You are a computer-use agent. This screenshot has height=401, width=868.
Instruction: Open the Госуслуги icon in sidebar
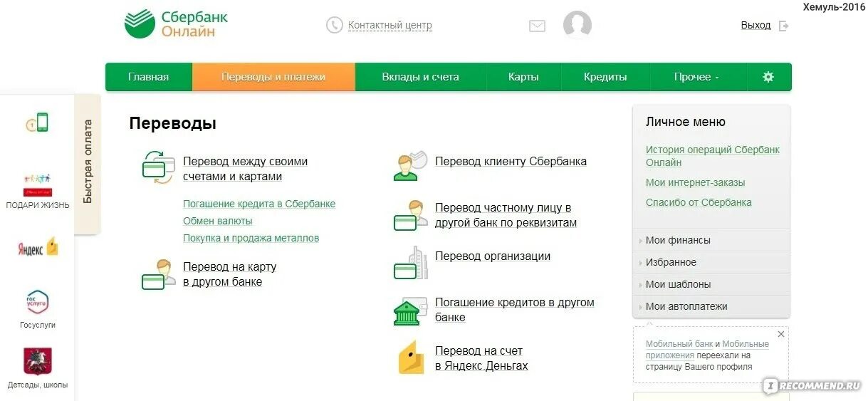click(37, 303)
